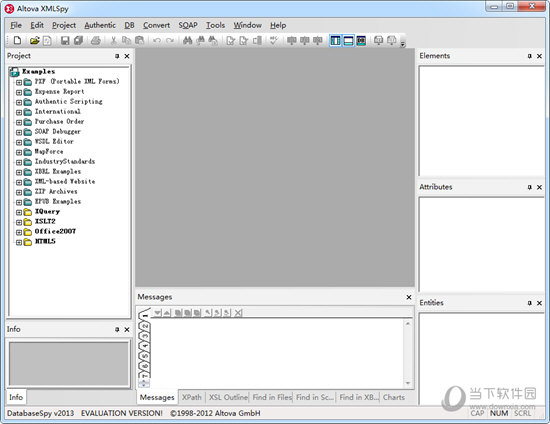Pin the Project panel
550x424 pixels.
(x=117, y=56)
